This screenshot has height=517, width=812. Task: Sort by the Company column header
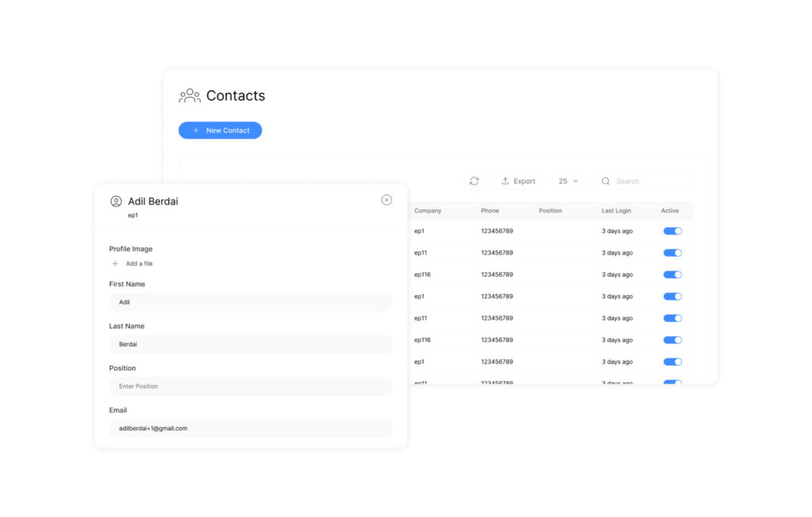click(x=427, y=211)
